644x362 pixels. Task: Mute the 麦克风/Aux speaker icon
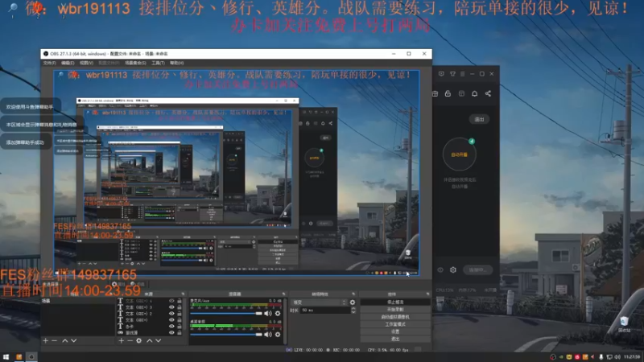(x=268, y=314)
